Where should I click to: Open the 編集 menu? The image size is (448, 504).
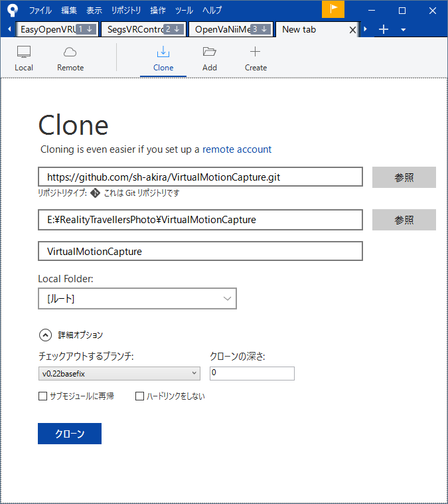pyautogui.click(x=69, y=10)
